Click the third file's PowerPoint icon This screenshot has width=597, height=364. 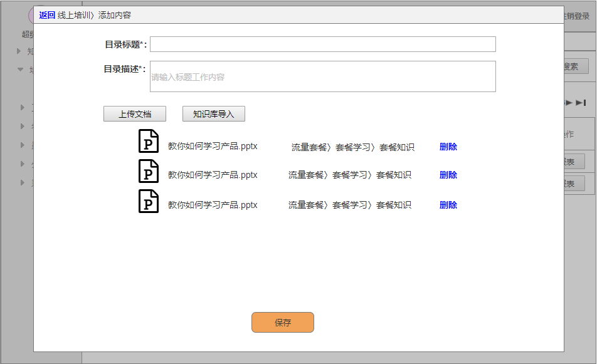(x=149, y=201)
